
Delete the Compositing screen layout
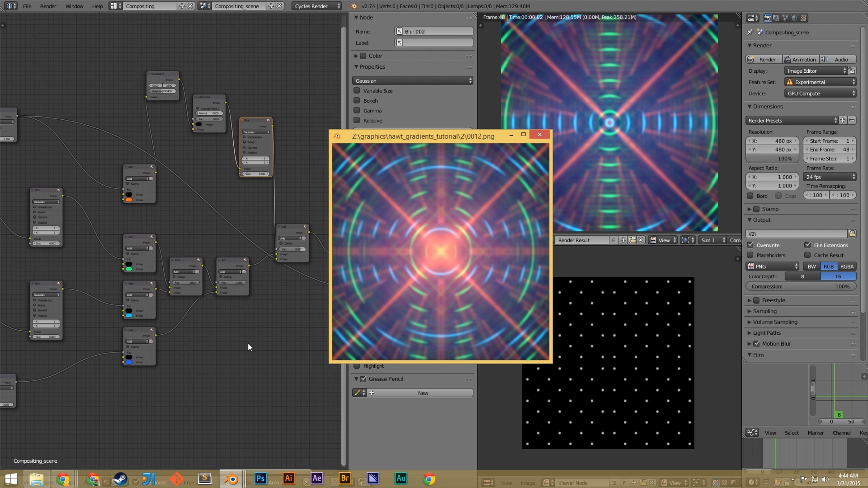tap(190, 6)
